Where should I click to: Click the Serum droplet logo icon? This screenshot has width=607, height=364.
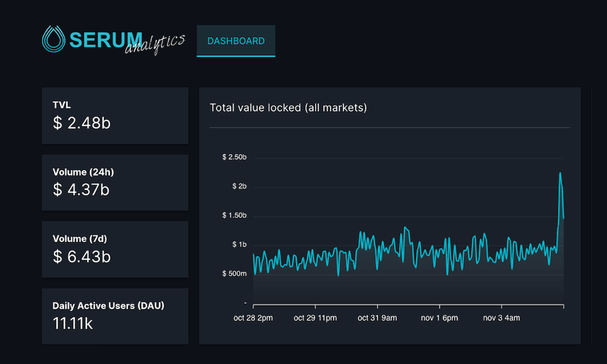[x=53, y=39]
